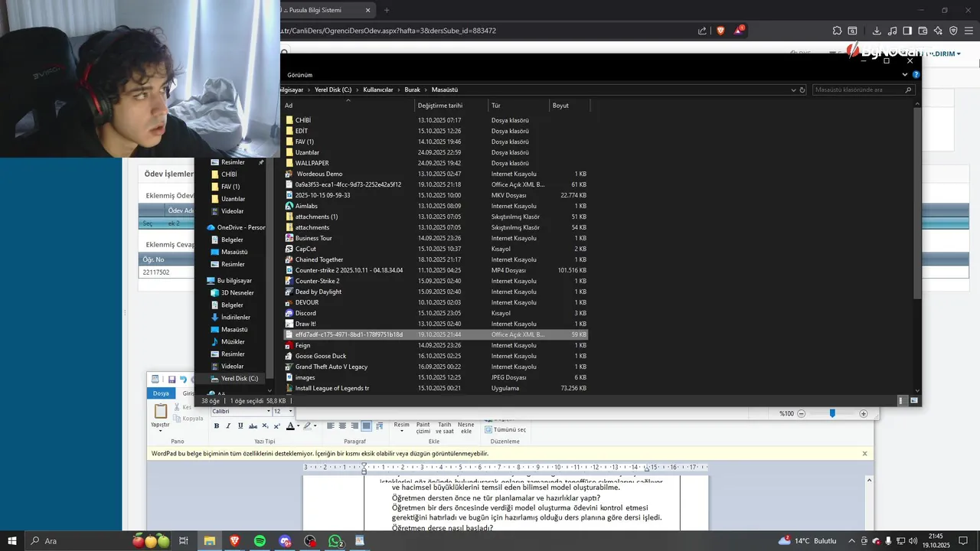Open the Brave VPN shield icon
The image size is (980, 551).
pos(953,31)
